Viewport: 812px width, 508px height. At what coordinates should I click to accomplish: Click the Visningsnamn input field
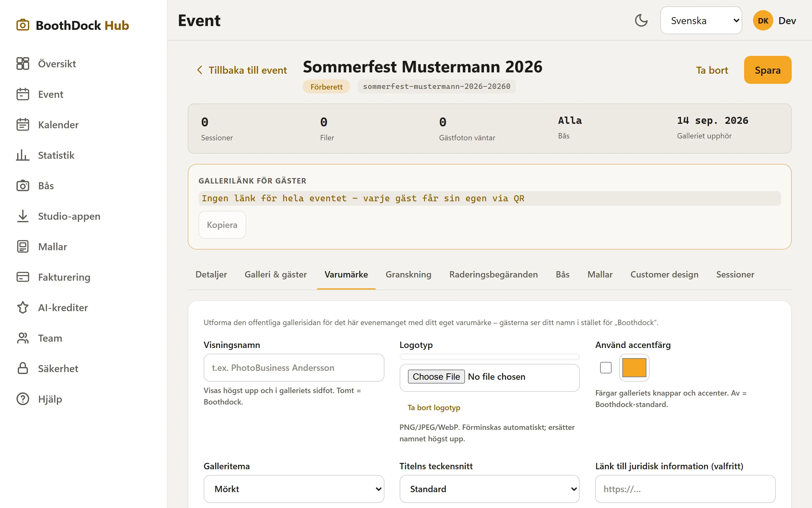point(294,368)
